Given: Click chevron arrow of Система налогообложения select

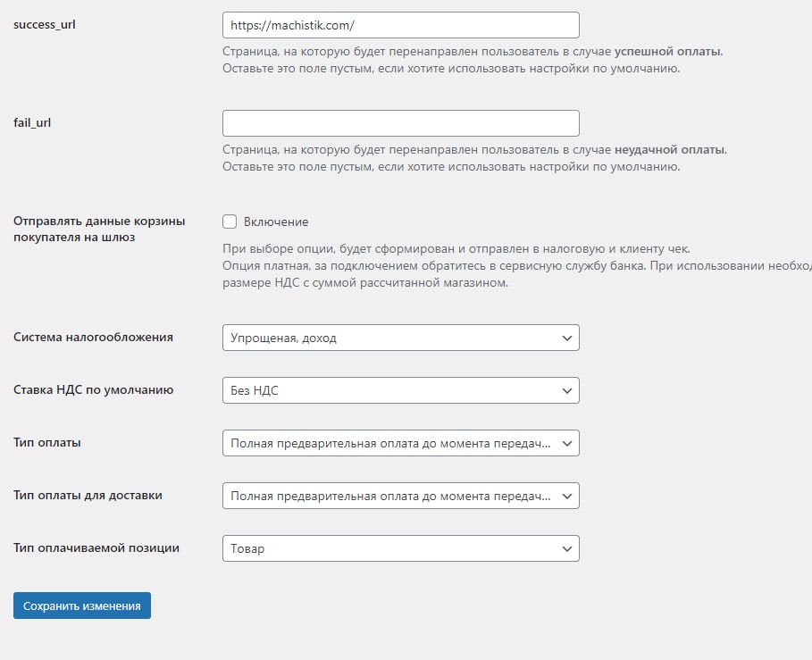Looking at the screenshot, I should (x=566, y=338).
